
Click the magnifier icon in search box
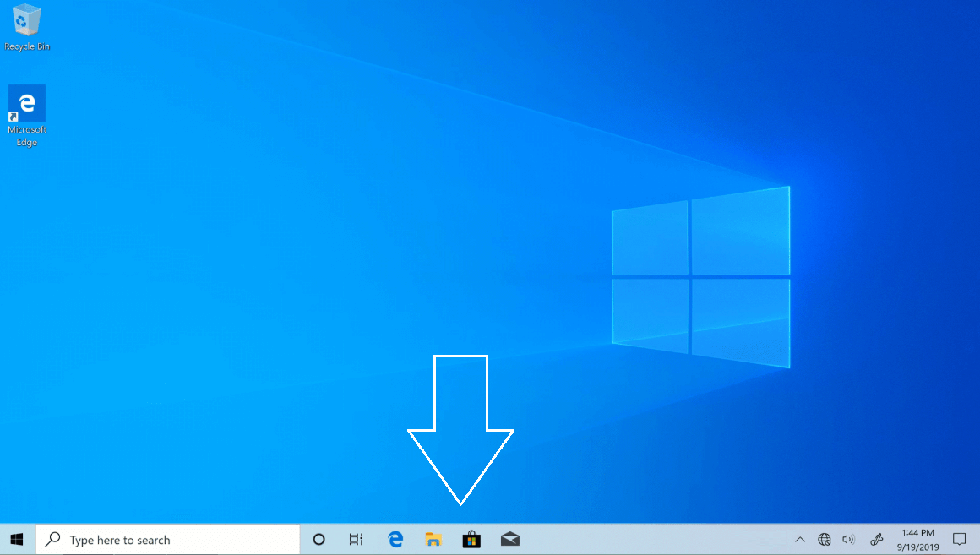[x=53, y=539]
